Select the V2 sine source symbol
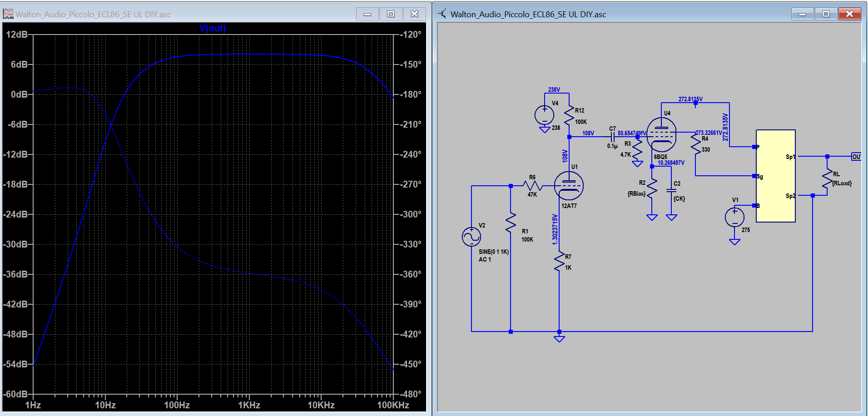 471,237
